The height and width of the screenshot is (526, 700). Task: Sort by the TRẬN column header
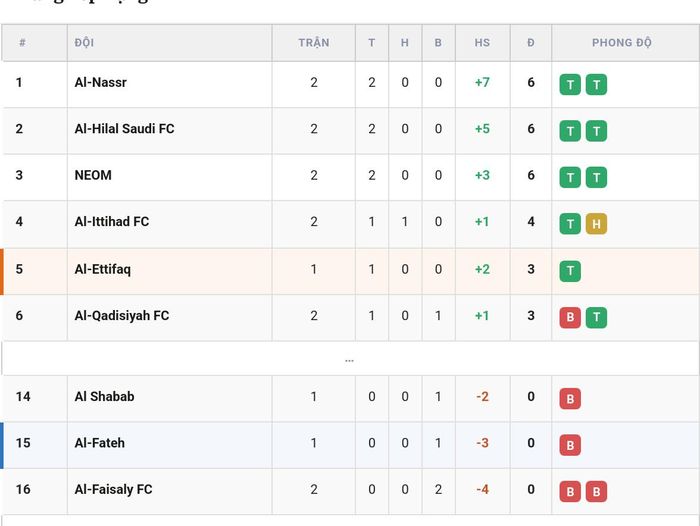click(314, 43)
